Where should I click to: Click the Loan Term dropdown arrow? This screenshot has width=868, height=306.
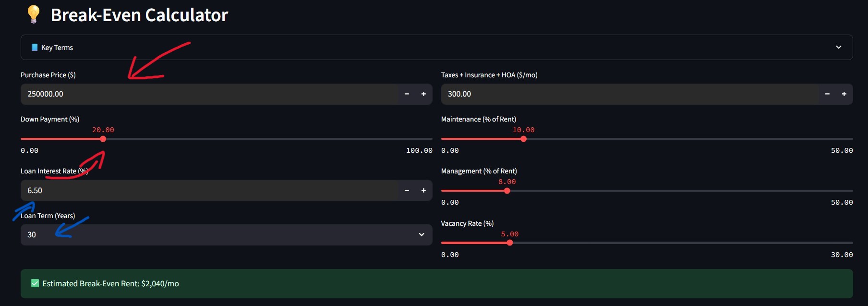(422, 235)
